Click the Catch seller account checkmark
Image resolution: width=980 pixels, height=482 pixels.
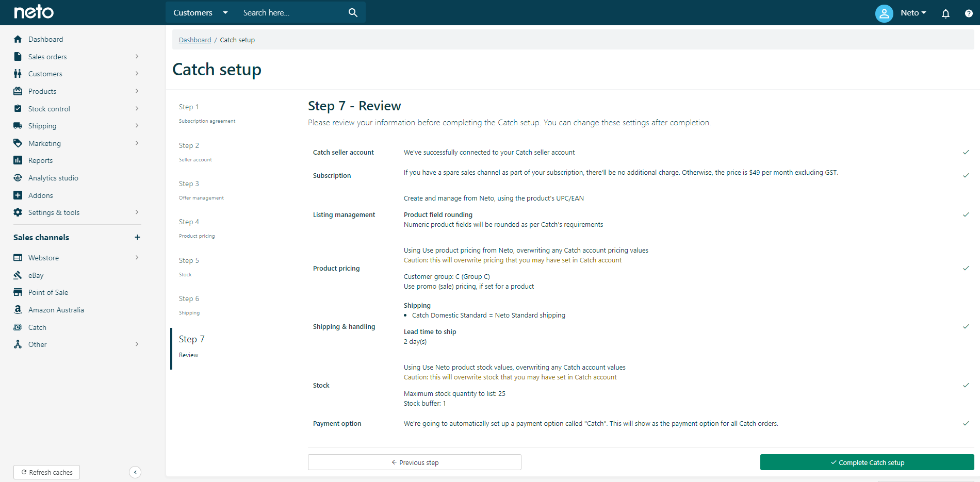[x=966, y=152]
